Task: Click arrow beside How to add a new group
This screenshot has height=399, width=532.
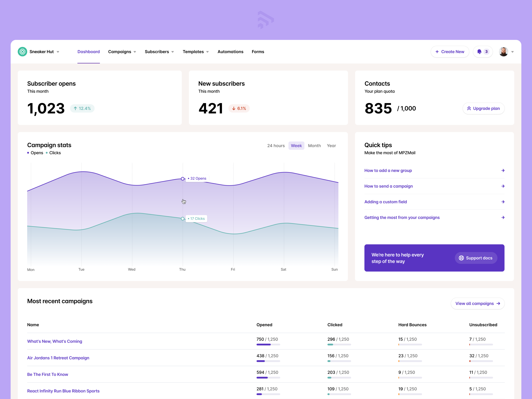Action: [503, 171]
